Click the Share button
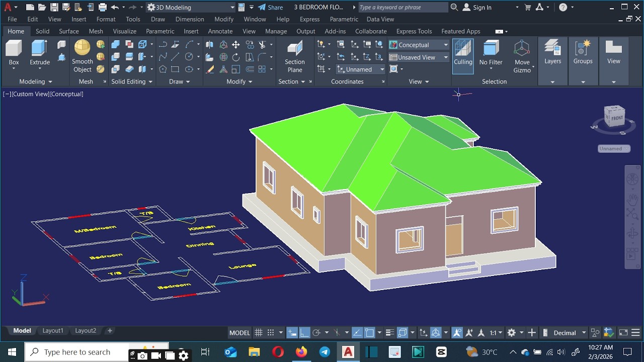644x362 pixels. pyautogui.click(x=271, y=7)
